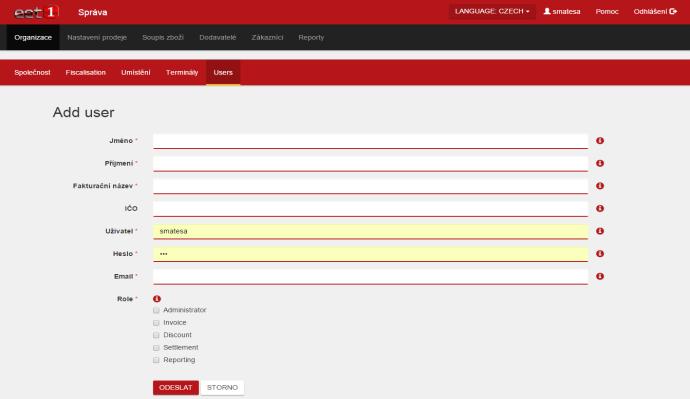
Task: Click the info icon next to IČO
Action: 600,209
